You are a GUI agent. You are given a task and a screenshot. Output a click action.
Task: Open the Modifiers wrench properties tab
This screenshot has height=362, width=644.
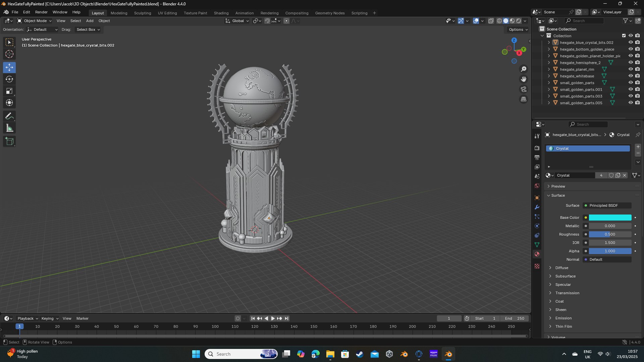point(537,207)
